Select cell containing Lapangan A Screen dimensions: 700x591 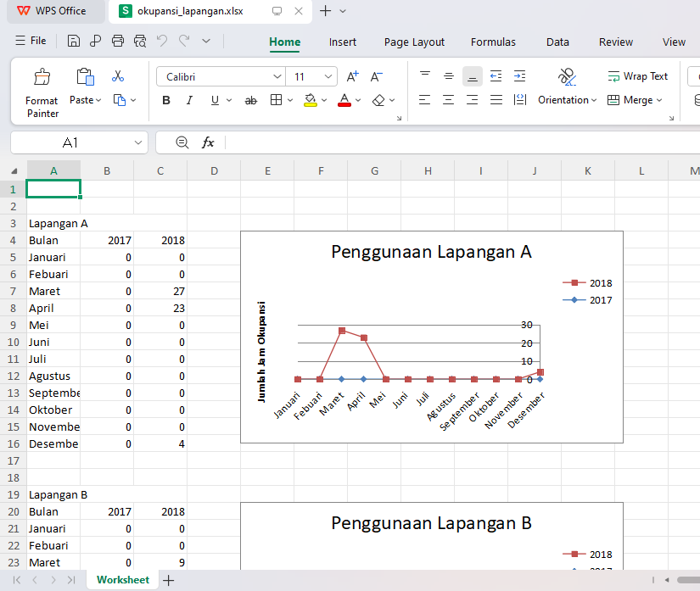(x=53, y=223)
